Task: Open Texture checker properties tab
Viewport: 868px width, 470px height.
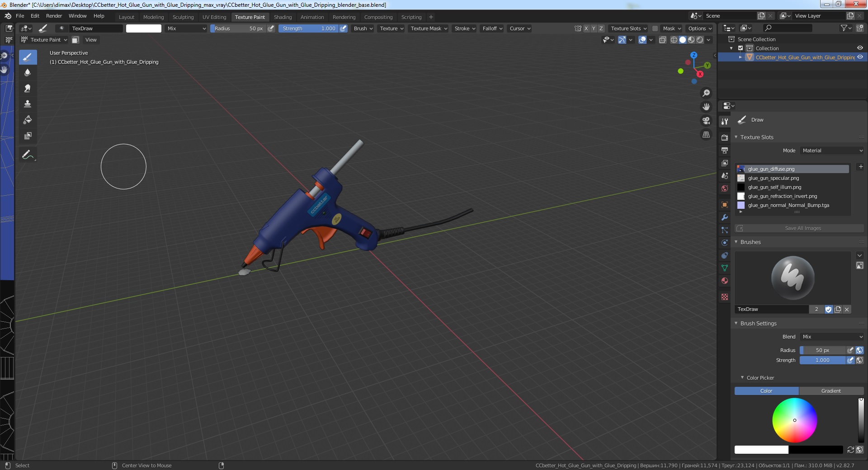Action: [x=725, y=297]
